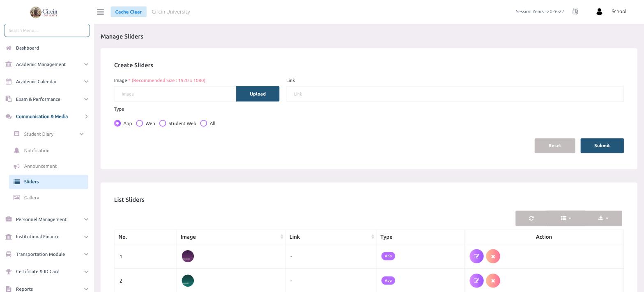
Task: Delete slider number 1
Action: pos(493,256)
